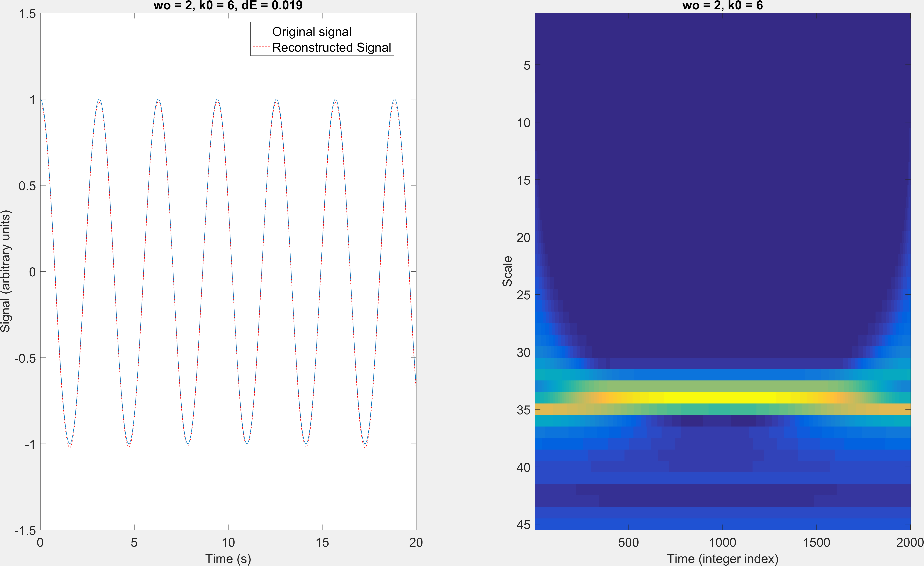Select the 'Time (integer index)' axis label
The width and height of the screenshot is (924, 566).
[x=723, y=559]
